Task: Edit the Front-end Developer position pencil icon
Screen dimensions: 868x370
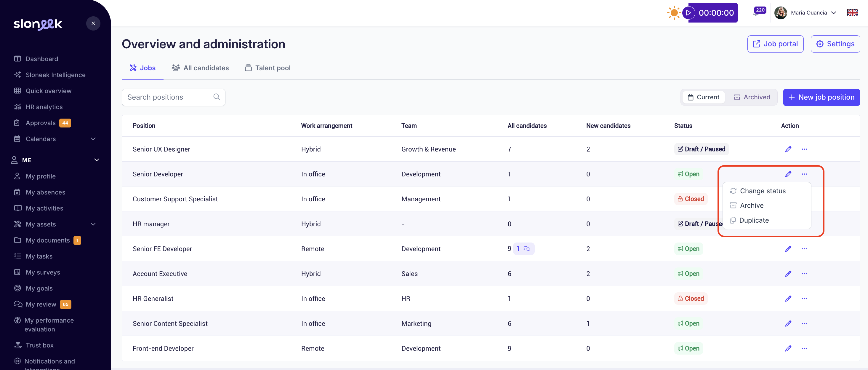Action: click(x=788, y=348)
